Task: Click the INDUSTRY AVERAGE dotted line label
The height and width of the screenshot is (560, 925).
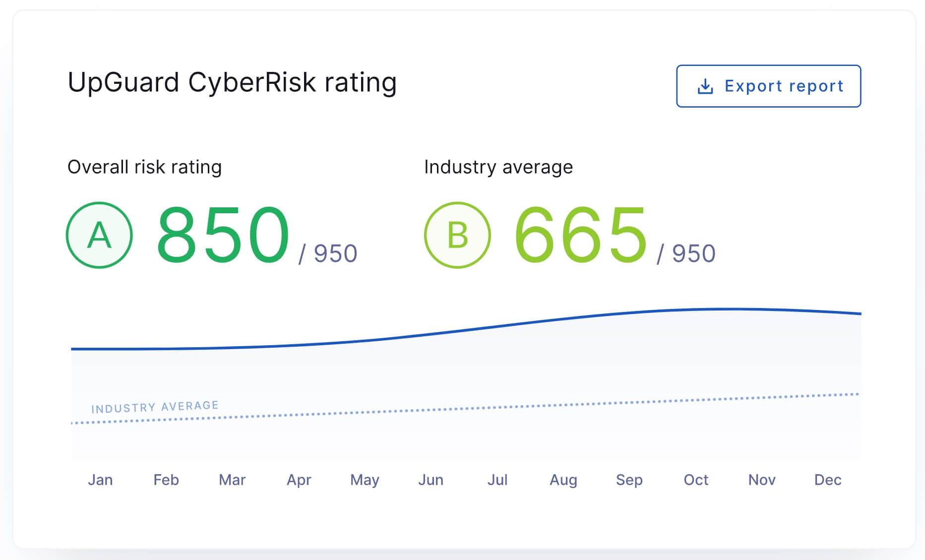Action: tap(155, 407)
